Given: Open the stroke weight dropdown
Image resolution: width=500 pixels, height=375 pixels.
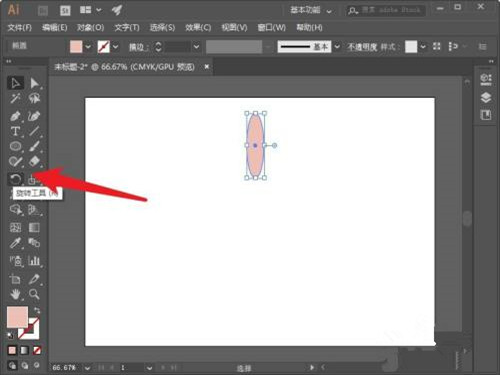Looking at the screenshot, I should tap(196, 47).
